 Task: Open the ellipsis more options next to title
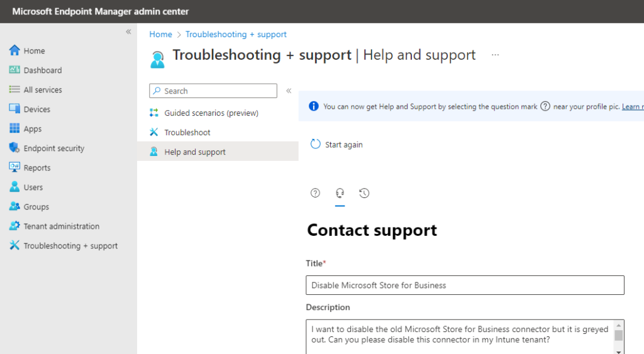496,55
